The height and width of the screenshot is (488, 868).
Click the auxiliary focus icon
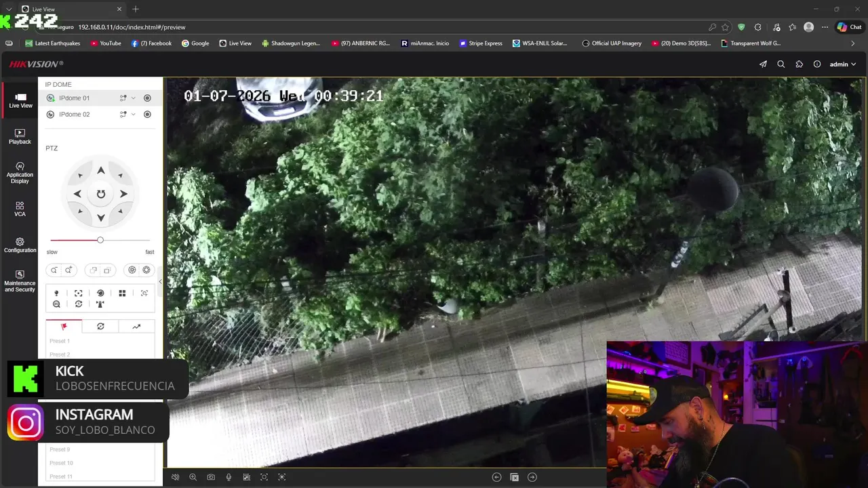pos(79,293)
